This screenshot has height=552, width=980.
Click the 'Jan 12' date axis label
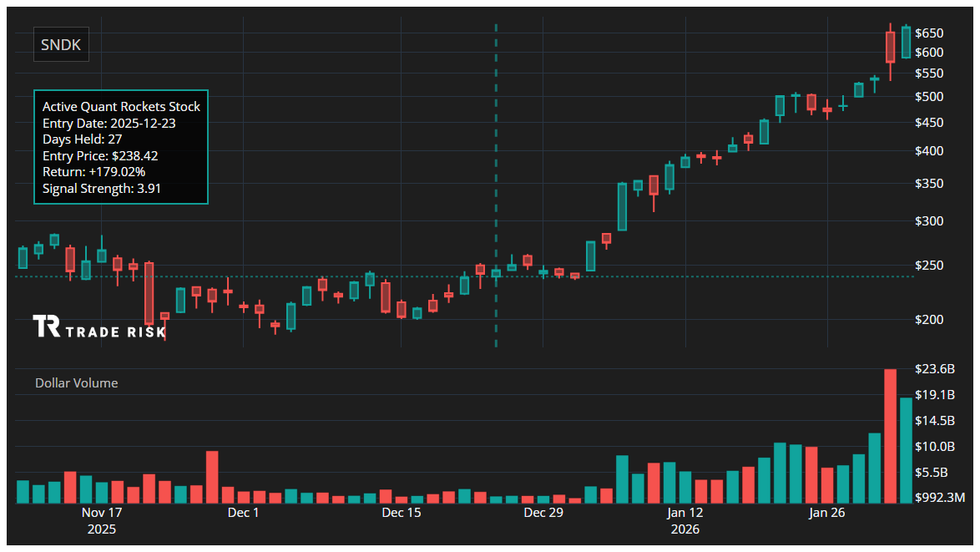click(x=685, y=513)
